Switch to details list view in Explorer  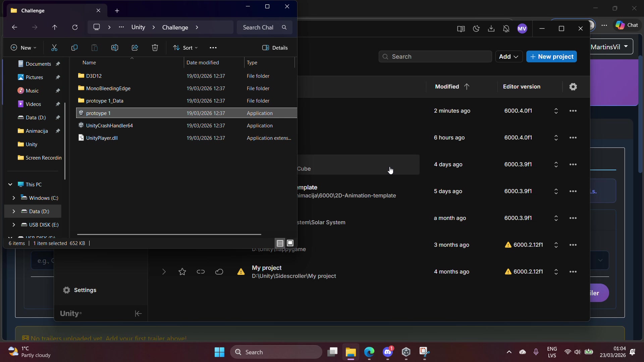click(280, 243)
